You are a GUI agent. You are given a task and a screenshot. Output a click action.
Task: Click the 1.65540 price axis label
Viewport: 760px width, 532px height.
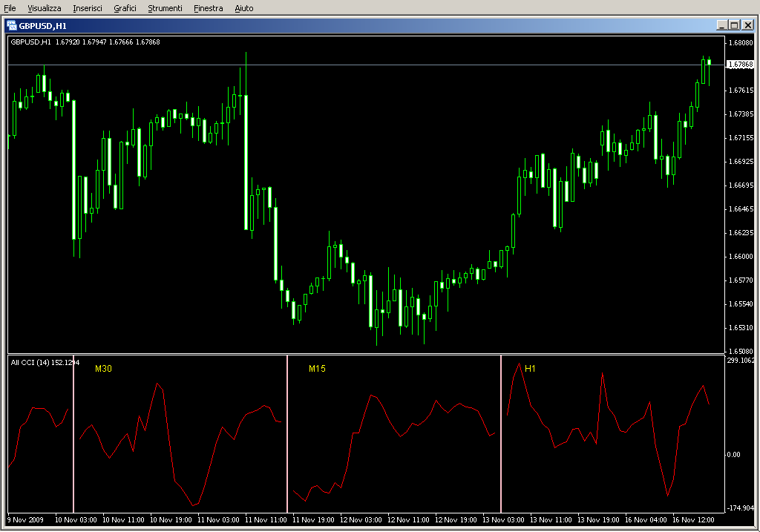[x=741, y=303]
